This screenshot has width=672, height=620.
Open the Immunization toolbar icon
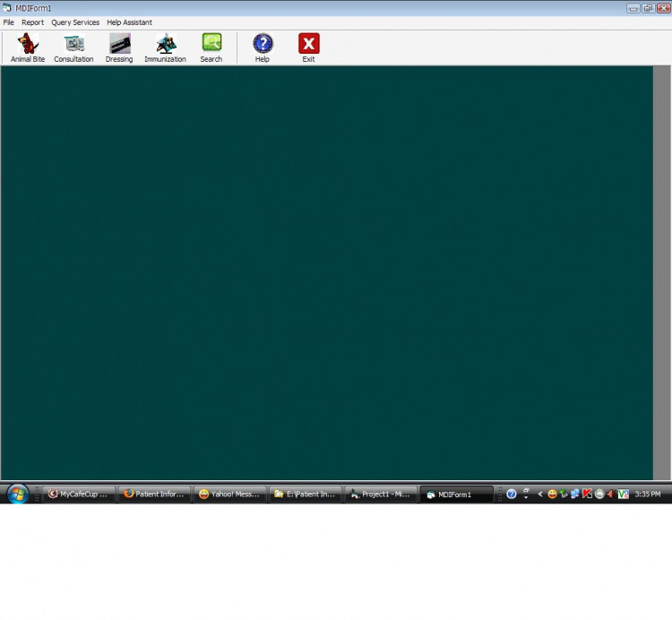click(x=166, y=48)
